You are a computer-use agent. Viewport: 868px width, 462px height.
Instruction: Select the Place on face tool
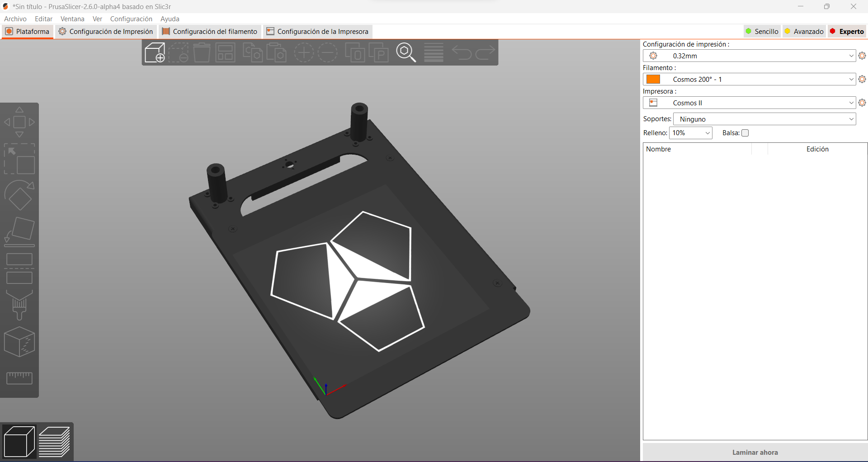[x=19, y=232]
